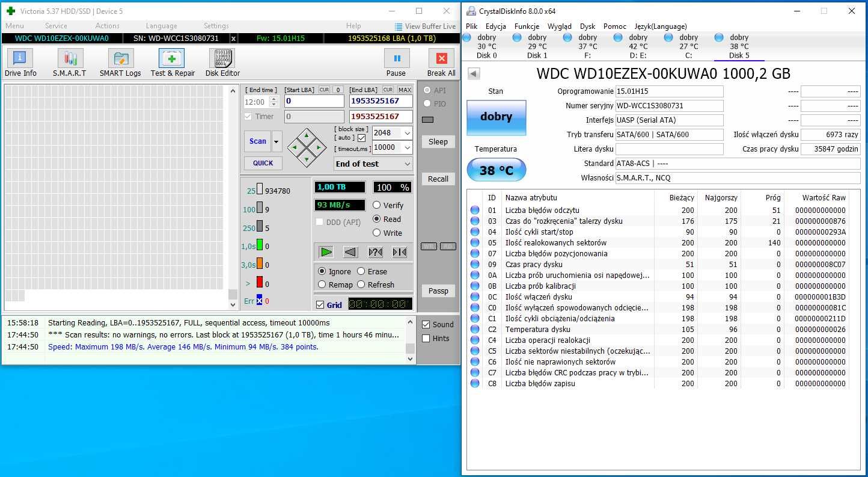Screen dimensions: 868x477
Task: Open the Plik menu in CrystalDiskInfo
Action: [471, 26]
